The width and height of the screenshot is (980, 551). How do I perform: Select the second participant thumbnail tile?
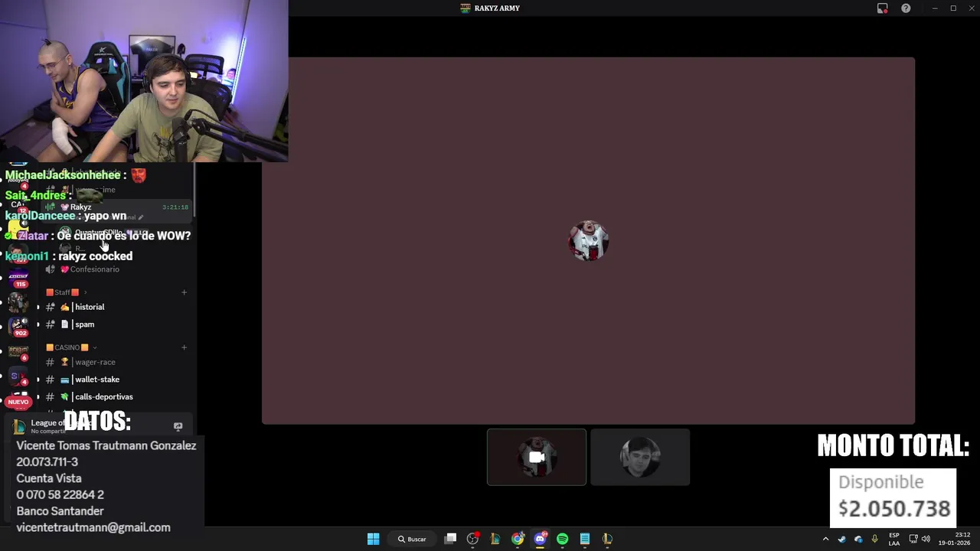point(640,457)
